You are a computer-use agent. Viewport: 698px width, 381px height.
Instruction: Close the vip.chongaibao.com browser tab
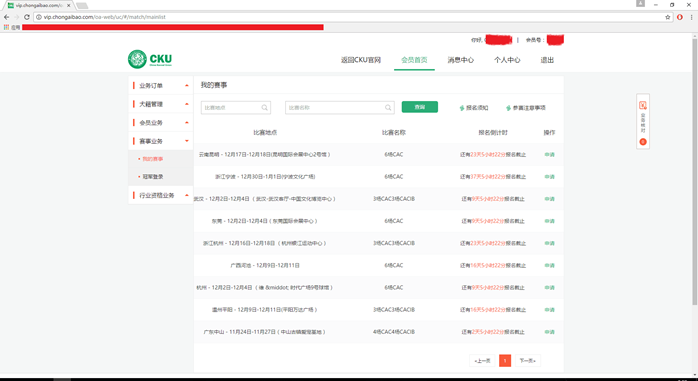point(69,5)
